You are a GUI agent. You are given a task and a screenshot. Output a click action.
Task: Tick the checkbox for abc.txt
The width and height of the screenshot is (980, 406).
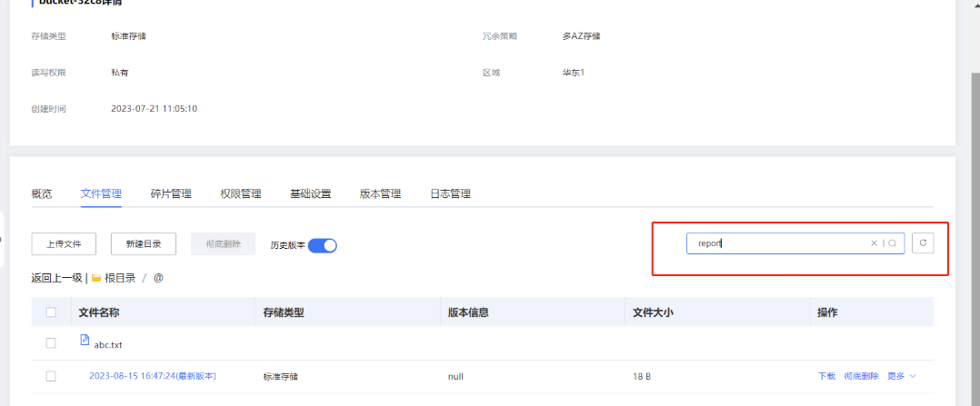51,343
